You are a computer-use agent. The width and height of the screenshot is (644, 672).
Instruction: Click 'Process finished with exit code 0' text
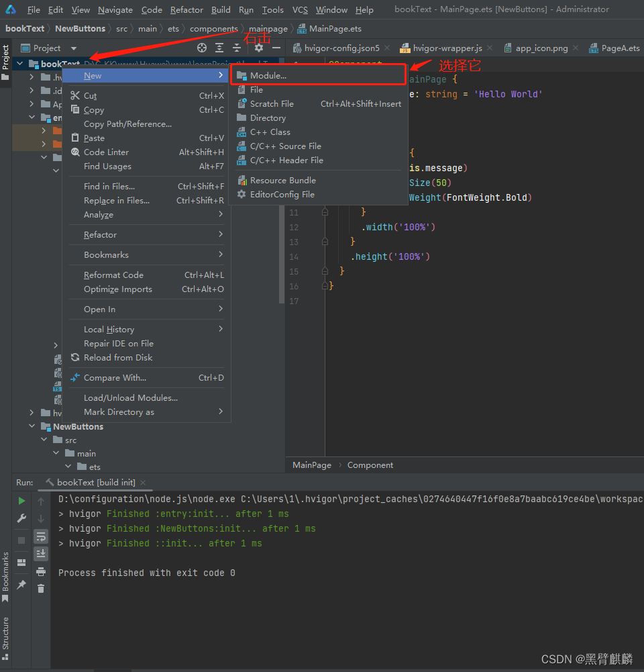[146, 573]
